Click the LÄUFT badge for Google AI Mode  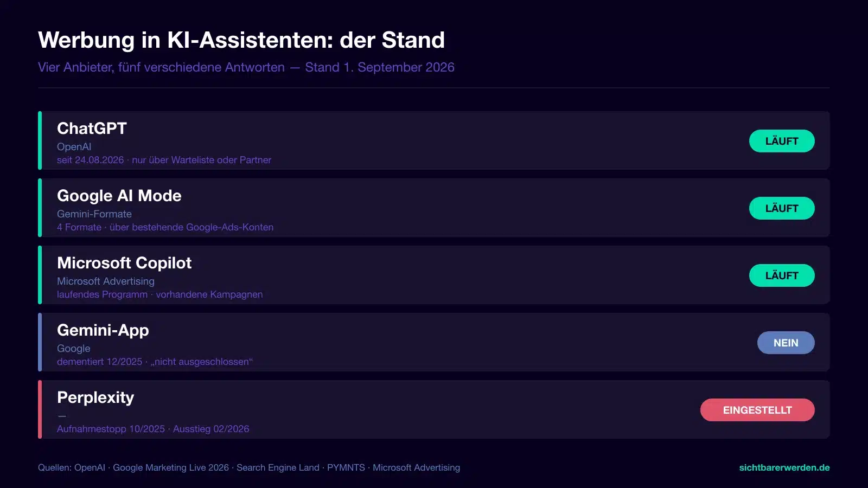[782, 208]
